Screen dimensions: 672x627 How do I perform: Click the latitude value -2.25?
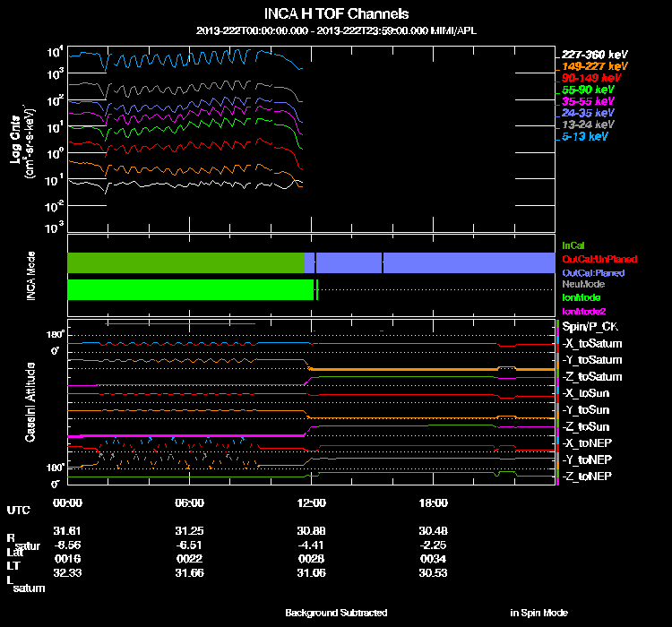pyautogui.click(x=434, y=545)
